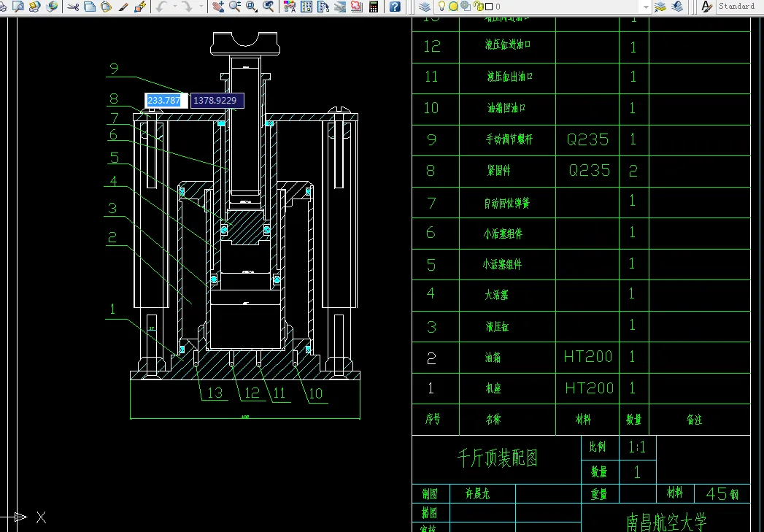Toggle viewport freeze for layer 0
Screen dimensions: 764x532
(466, 7)
